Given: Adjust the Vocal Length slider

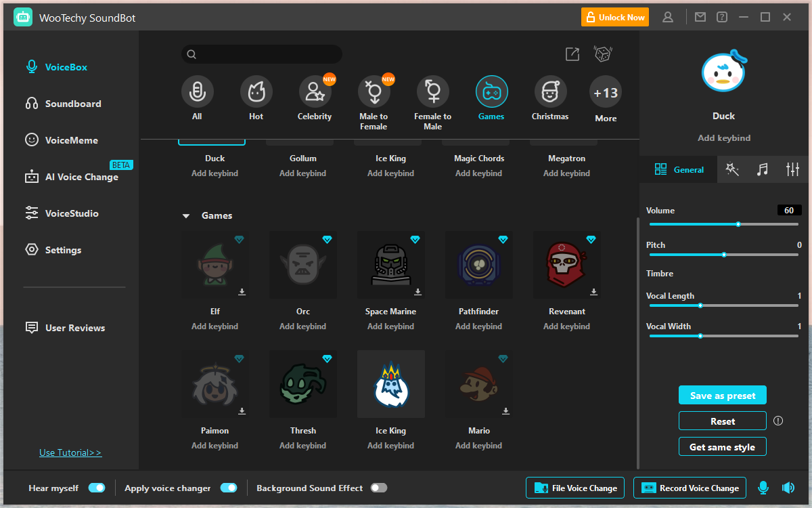Looking at the screenshot, I should [724, 305].
